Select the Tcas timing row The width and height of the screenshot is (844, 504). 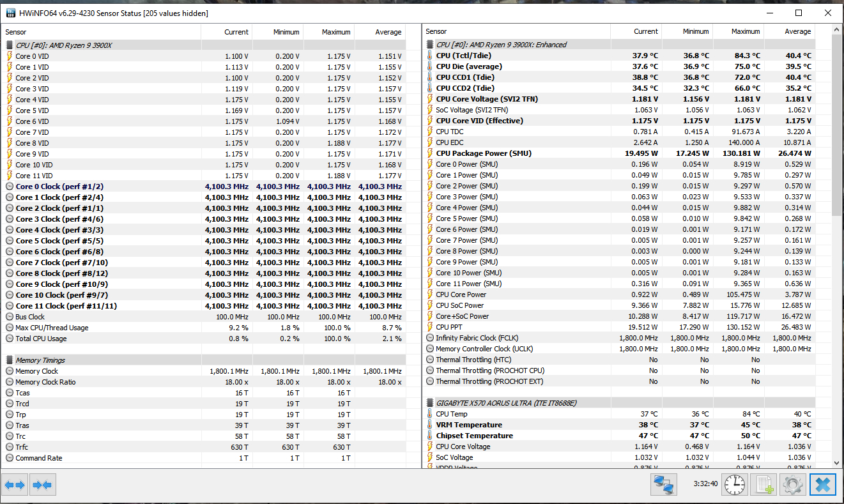tap(204, 393)
